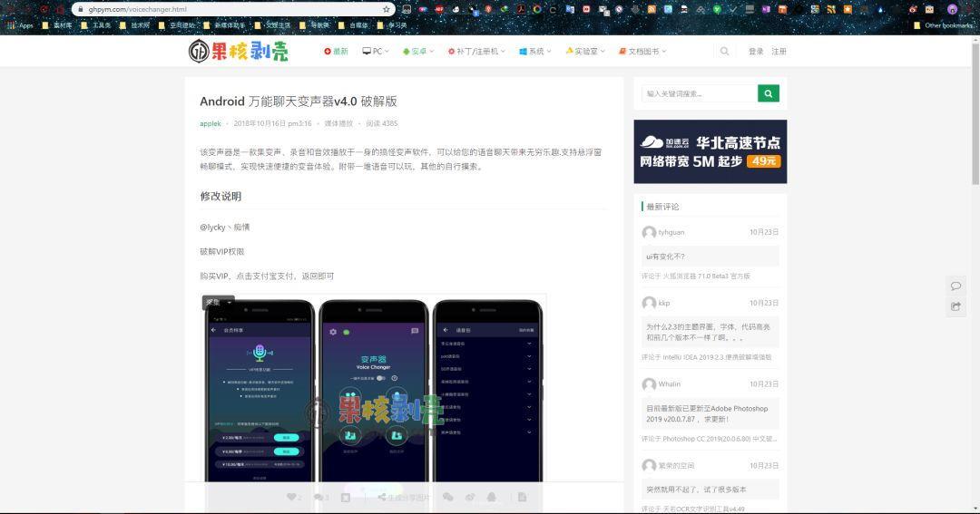Image resolution: width=980 pixels, height=514 pixels.
Task: Share the article via WeChat icon
Action: [447, 497]
